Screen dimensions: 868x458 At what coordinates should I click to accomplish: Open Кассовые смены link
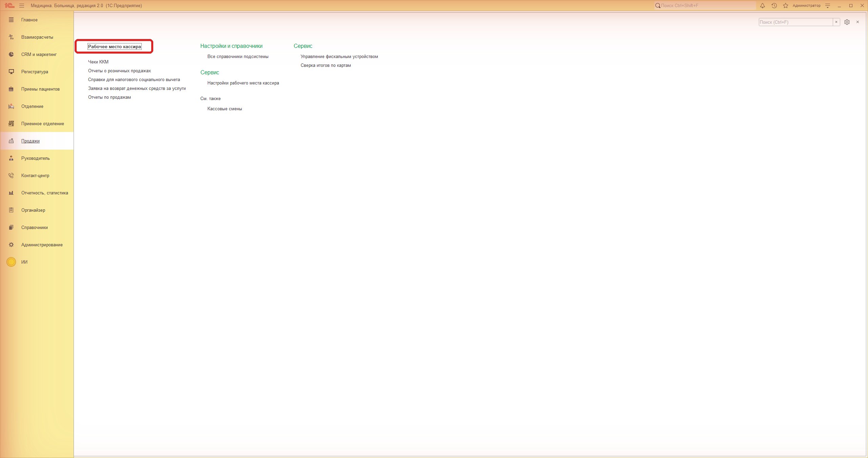coord(225,109)
